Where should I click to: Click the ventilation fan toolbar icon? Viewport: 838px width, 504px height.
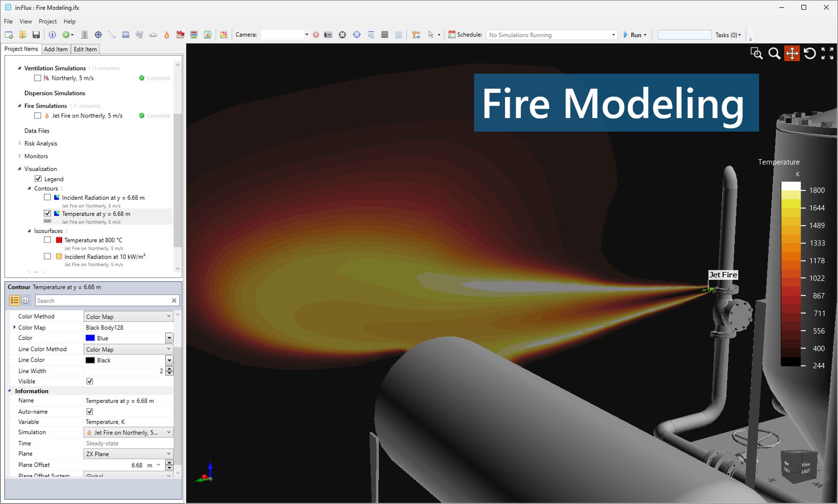(x=139, y=35)
